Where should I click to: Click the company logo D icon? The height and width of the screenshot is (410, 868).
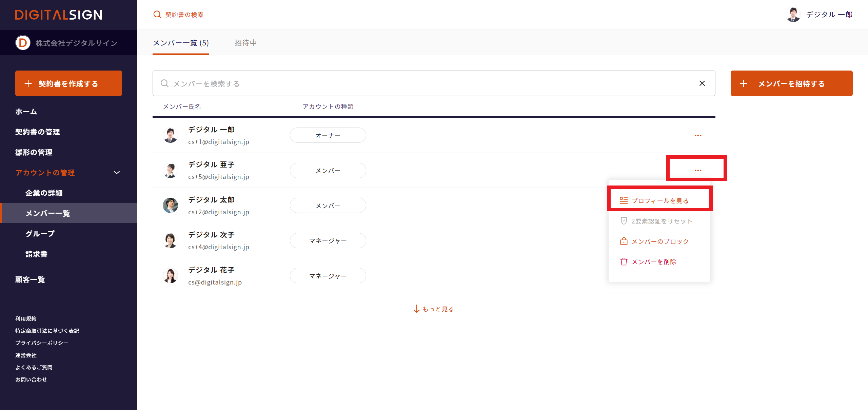[23, 43]
